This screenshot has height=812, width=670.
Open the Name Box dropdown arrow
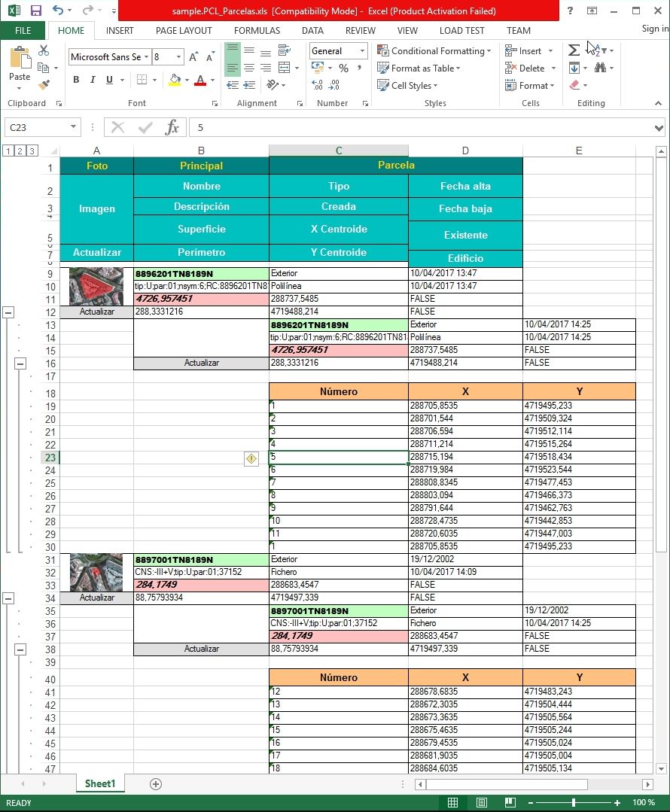[x=73, y=127]
